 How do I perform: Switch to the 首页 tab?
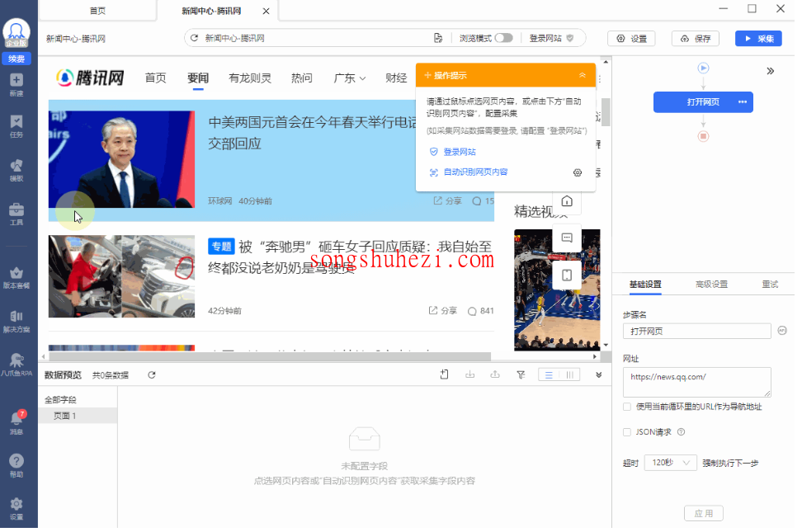click(x=97, y=11)
